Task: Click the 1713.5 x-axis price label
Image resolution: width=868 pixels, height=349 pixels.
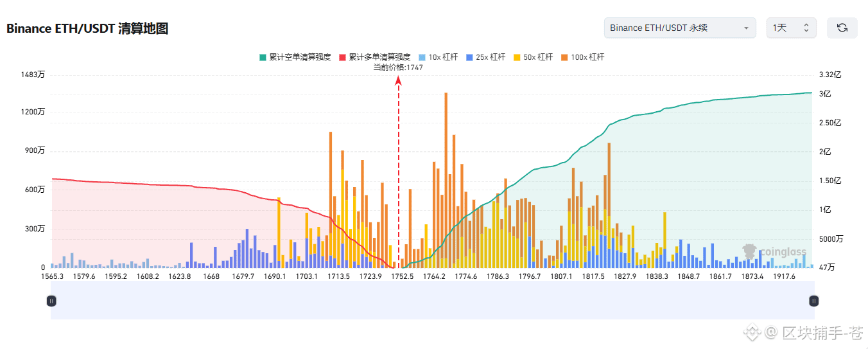Action: point(338,276)
